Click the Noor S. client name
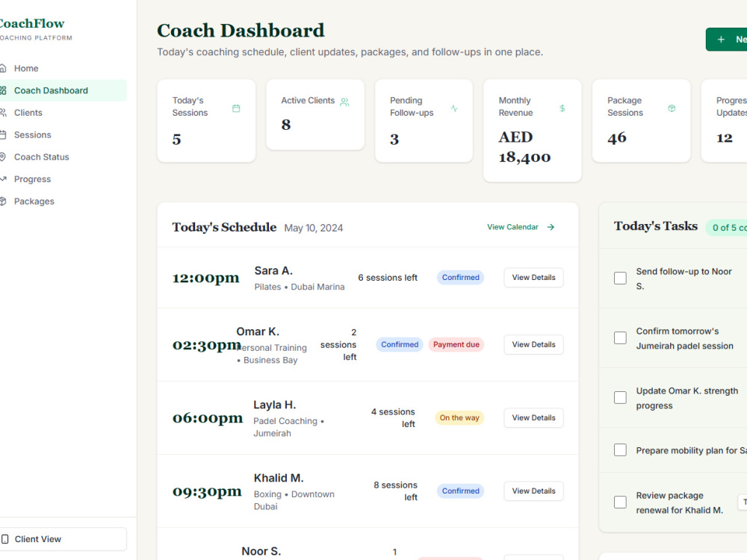 (261, 552)
